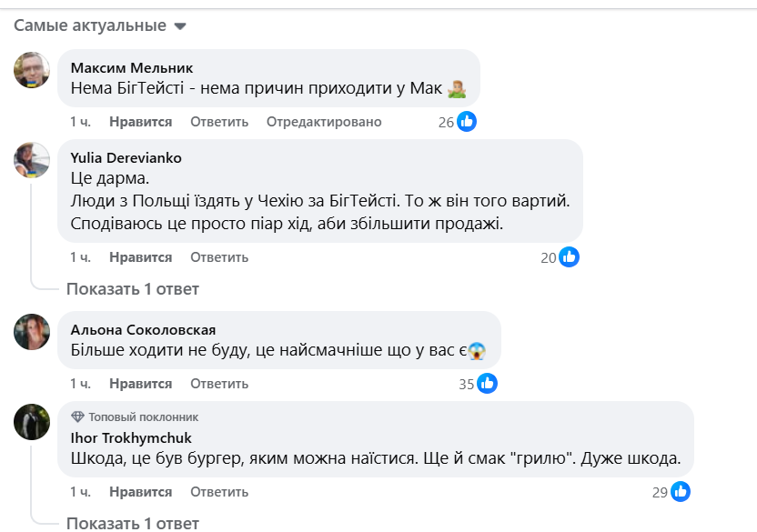757x532 pixels.
Task: Like Максим Мельник's comment
Action: 139,121
